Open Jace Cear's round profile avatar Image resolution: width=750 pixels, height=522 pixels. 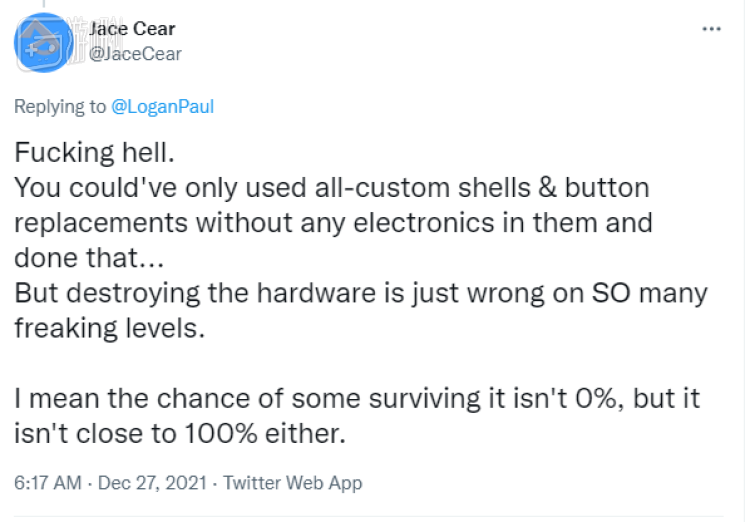click(x=44, y=43)
